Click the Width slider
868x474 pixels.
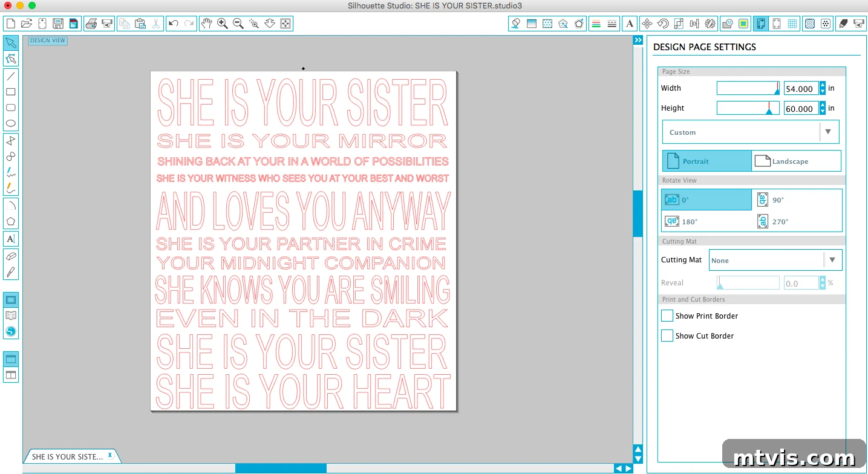click(x=748, y=88)
